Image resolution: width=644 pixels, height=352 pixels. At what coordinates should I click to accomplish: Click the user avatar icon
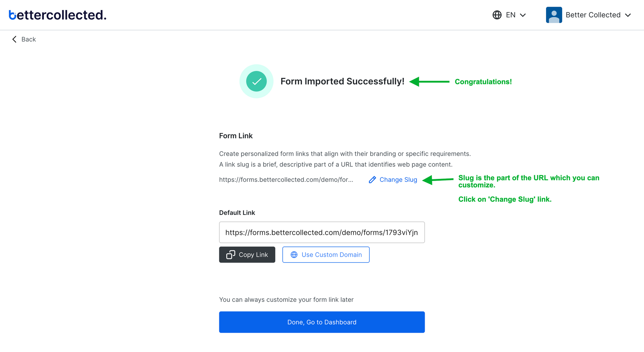click(x=554, y=15)
